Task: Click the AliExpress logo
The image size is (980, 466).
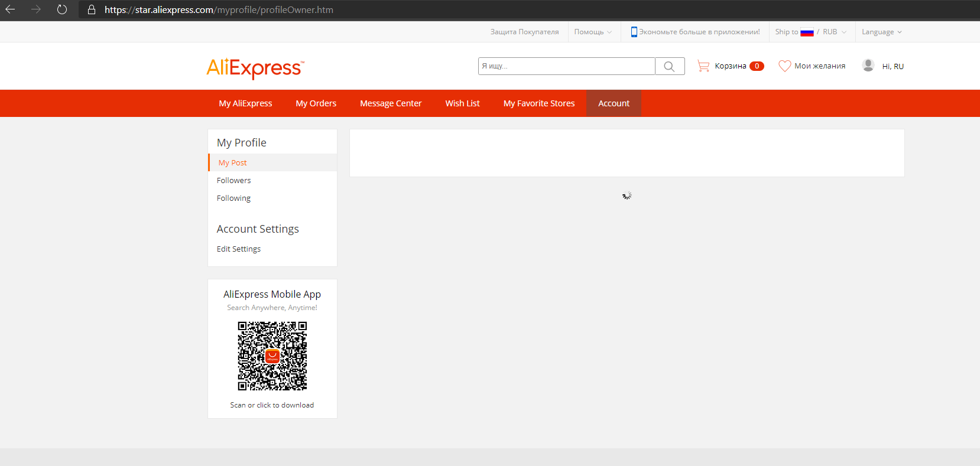Action: (255, 68)
